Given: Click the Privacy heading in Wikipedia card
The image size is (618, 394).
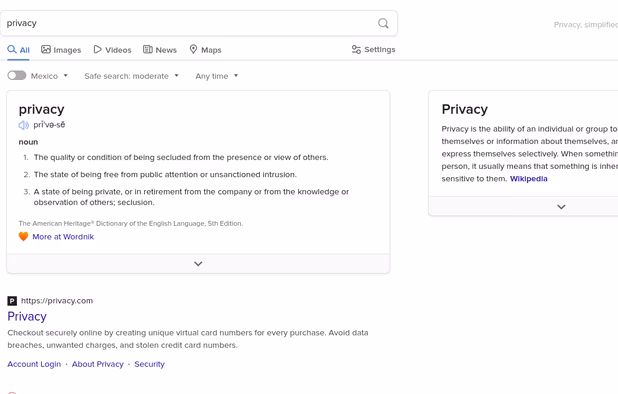Looking at the screenshot, I should tap(465, 109).
